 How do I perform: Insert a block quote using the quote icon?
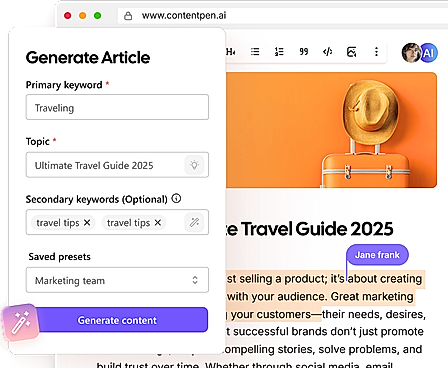(304, 52)
